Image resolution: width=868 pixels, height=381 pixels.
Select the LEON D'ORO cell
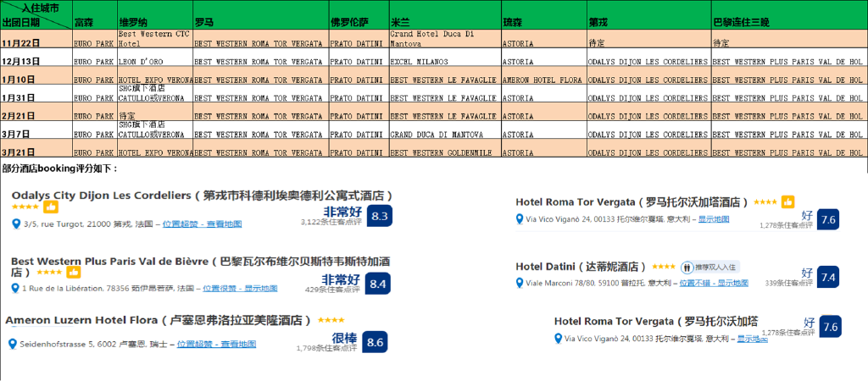(156, 58)
